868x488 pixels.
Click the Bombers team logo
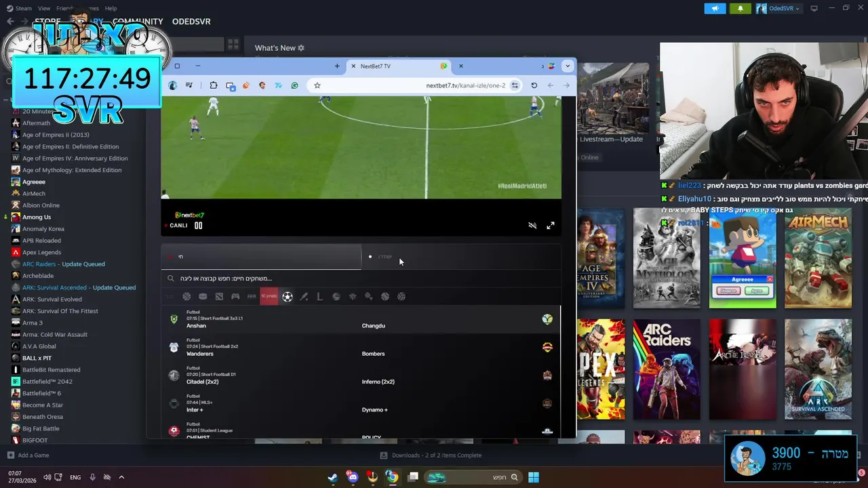tap(547, 347)
